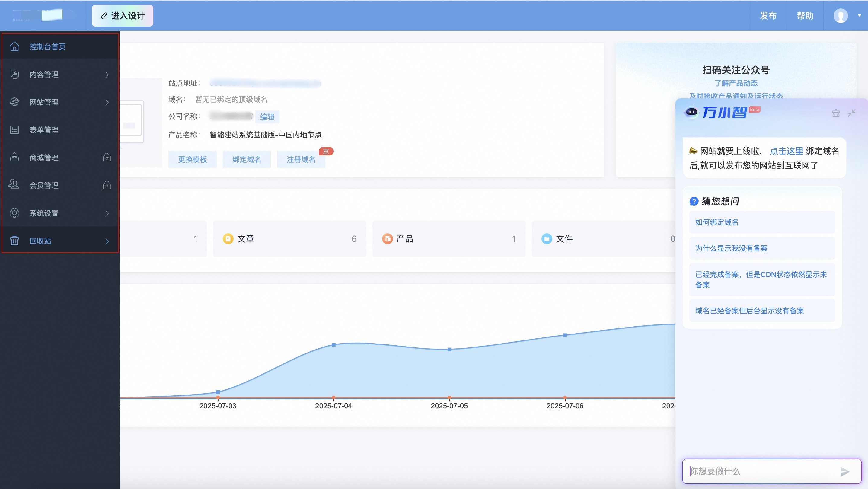The image size is (868, 489).
Task: Click the 绑定域名 button
Action: click(246, 159)
